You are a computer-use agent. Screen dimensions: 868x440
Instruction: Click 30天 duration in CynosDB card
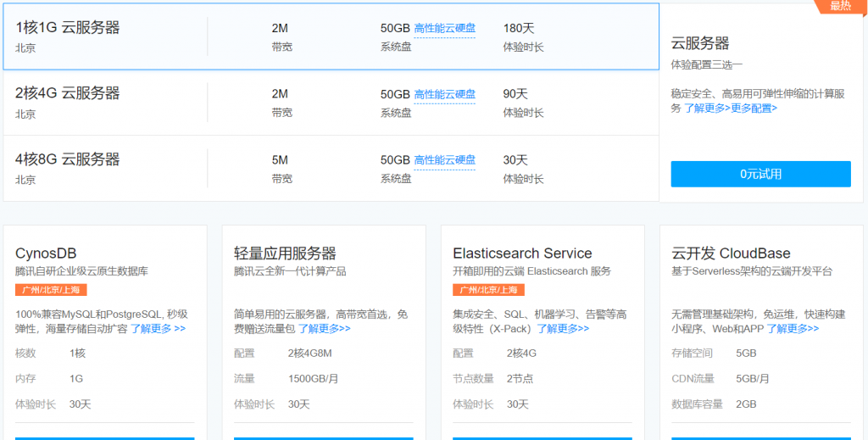point(80,404)
